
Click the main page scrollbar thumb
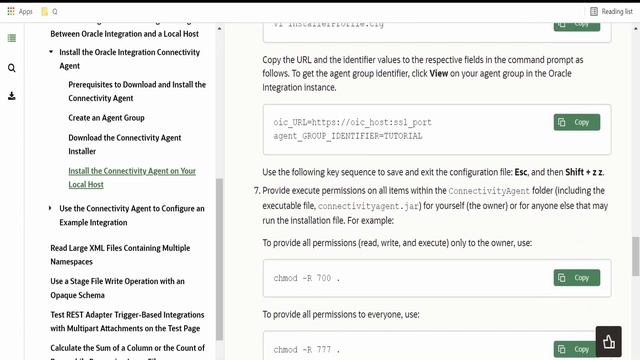click(x=636, y=256)
